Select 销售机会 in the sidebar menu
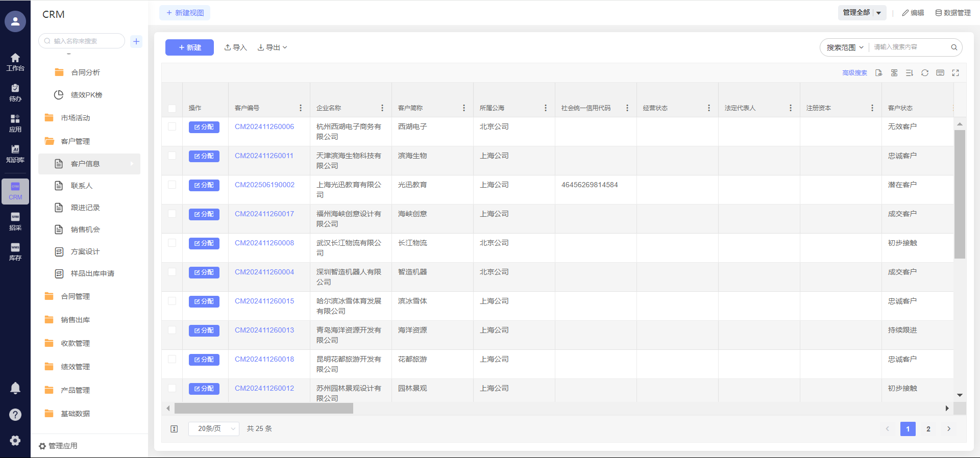Viewport: 980px width, 458px height. pos(85,230)
